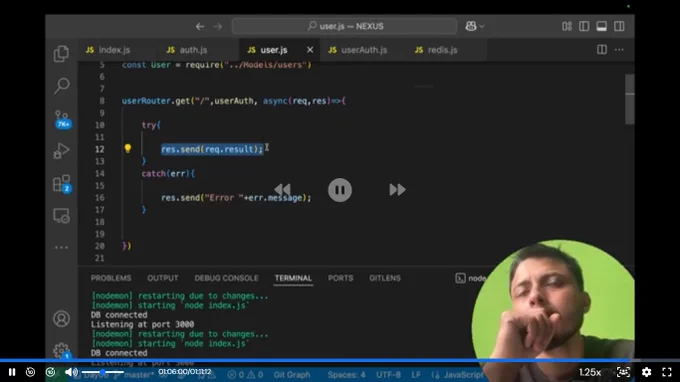The height and width of the screenshot is (382, 680).
Task: Toggle the secondary side bar visibility
Action: point(619,26)
